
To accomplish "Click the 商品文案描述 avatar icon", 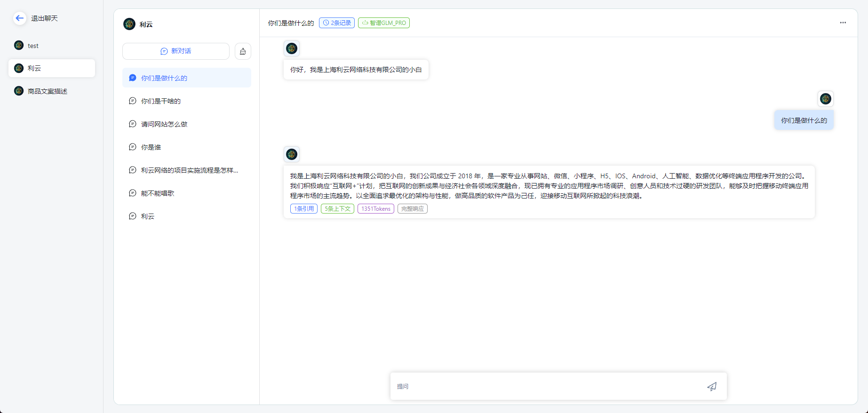I will (x=19, y=91).
